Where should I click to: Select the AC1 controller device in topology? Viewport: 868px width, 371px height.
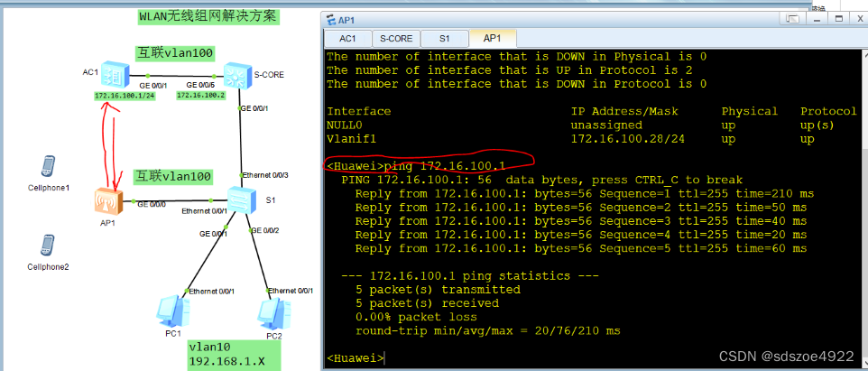pos(115,77)
